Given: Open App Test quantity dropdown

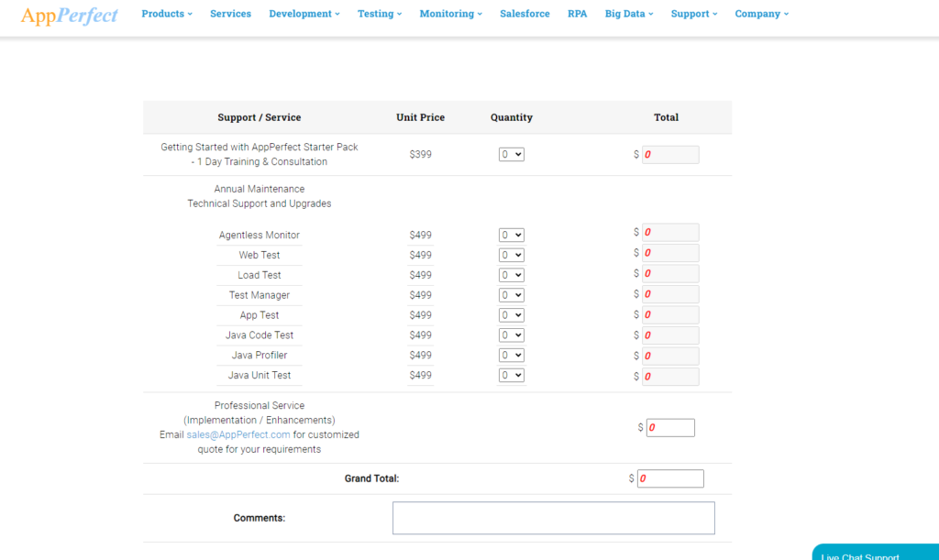Looking at the screenshot, I should 512,315.
